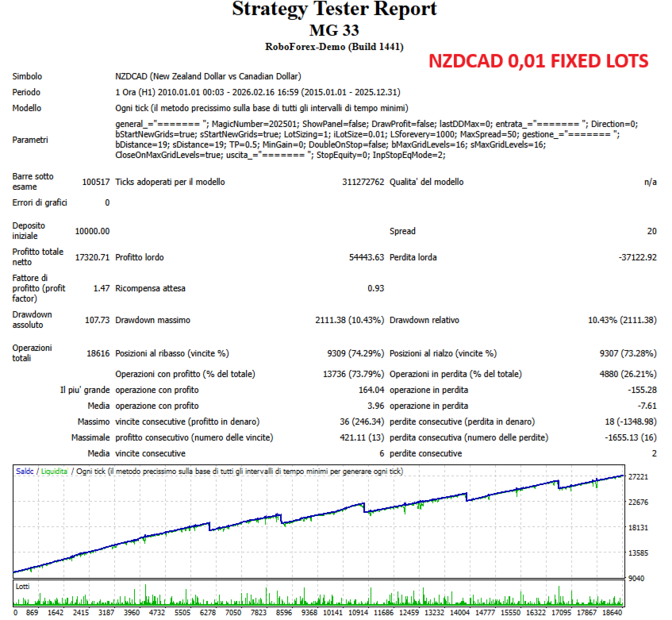Click Ricompensa attesa value 0.93
This screenshot has width=672, height=620.
(376, 288)
